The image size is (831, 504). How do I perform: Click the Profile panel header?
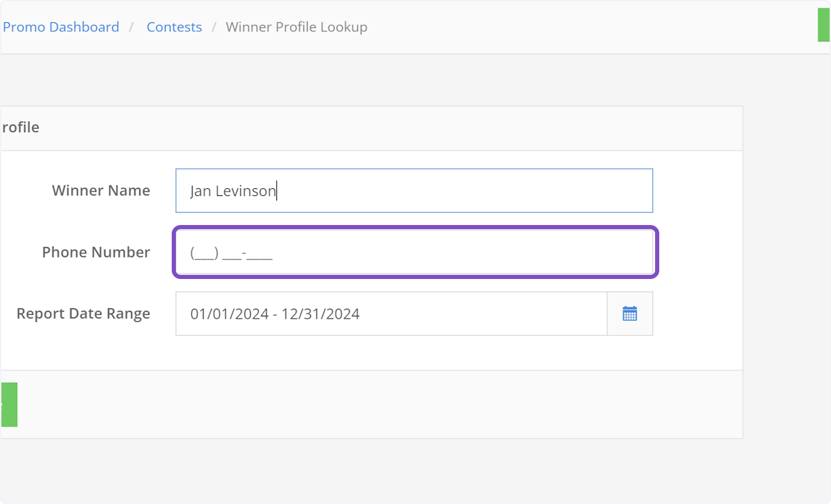22,127
